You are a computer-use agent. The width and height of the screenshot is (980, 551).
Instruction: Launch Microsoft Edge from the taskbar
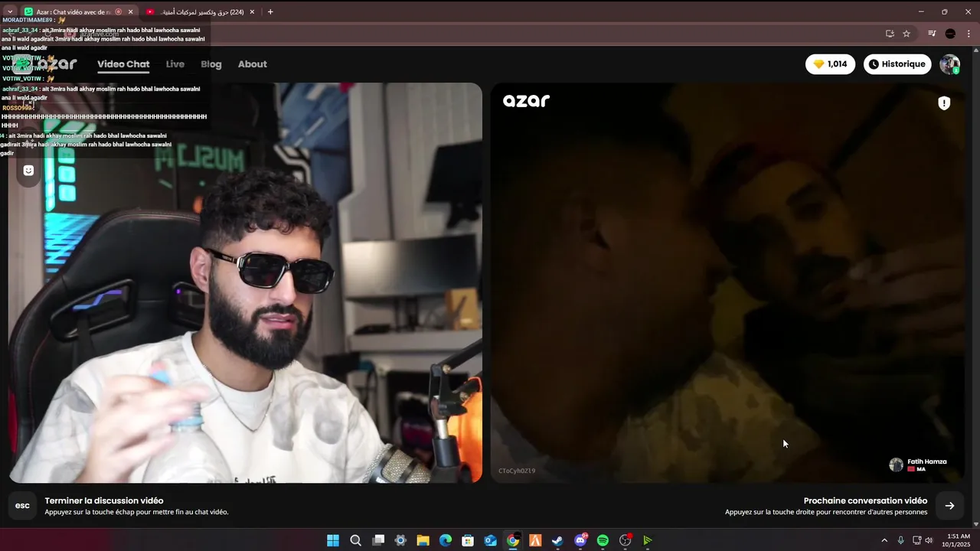(446, 540)
